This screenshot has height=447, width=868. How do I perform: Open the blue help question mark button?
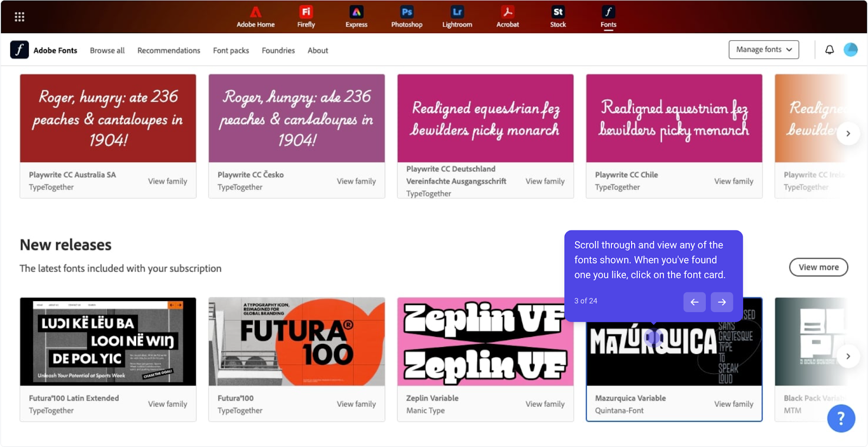tap(841, 418)
